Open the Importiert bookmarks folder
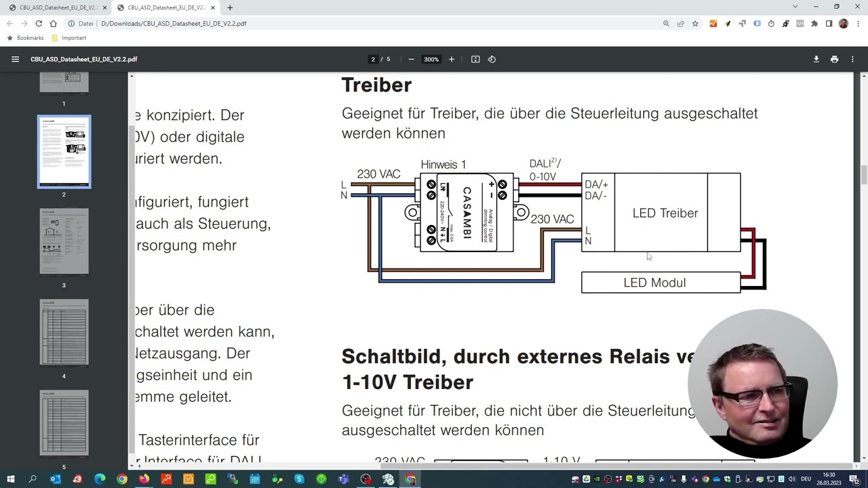 (69, 38)
